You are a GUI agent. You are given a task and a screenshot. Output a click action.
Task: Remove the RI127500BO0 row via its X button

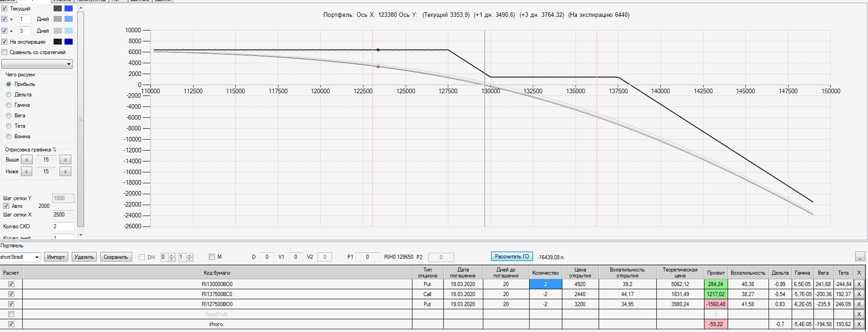coord(858,304)
